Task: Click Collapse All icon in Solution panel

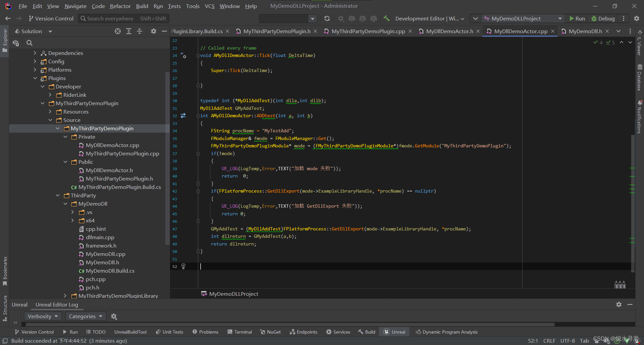Action: coord(140,31)
